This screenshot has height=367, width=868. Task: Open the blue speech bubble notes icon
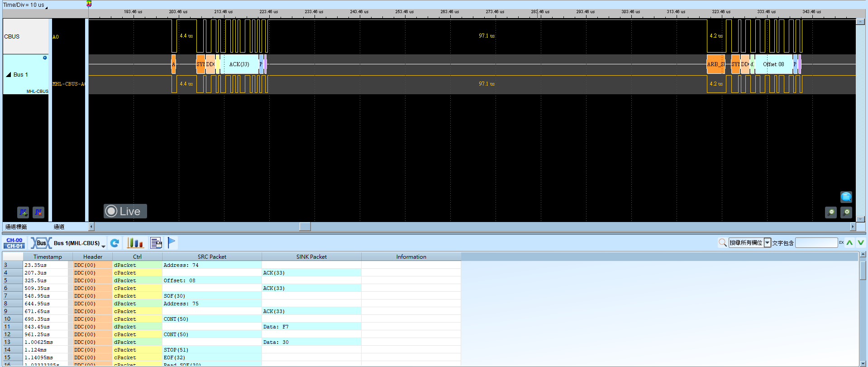pos(846,197)
